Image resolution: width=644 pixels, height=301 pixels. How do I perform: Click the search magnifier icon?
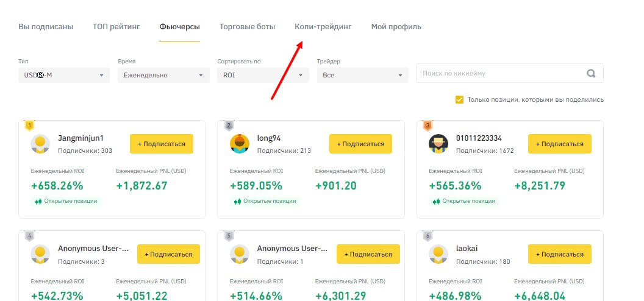click(x=590, y=74)
